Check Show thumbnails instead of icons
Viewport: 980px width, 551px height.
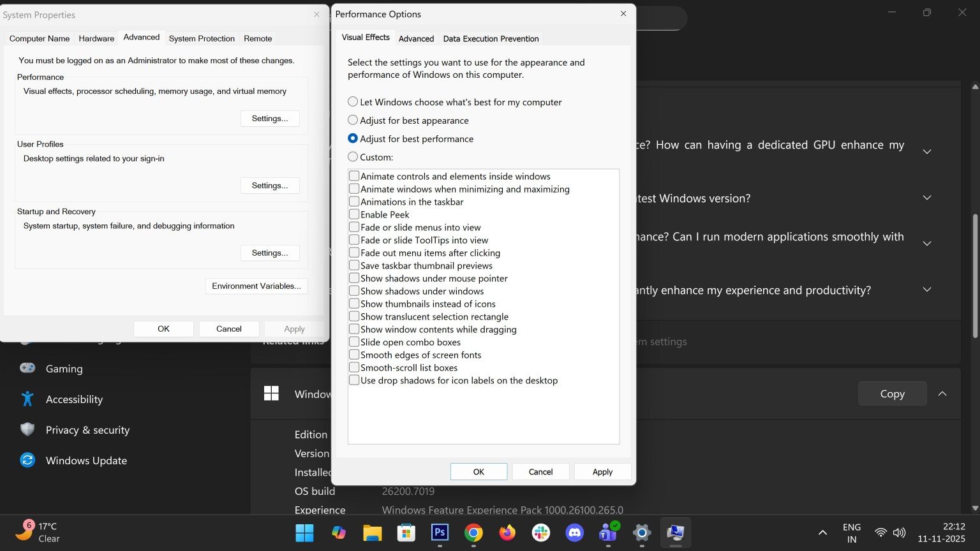point(354,304)
